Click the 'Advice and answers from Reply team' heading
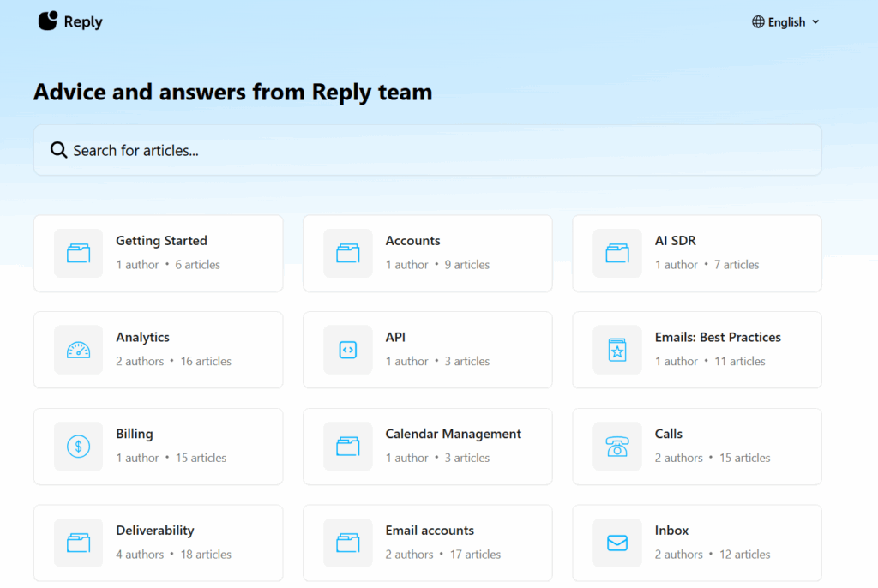Screen dimensions: 878x588 coord(232,92)
